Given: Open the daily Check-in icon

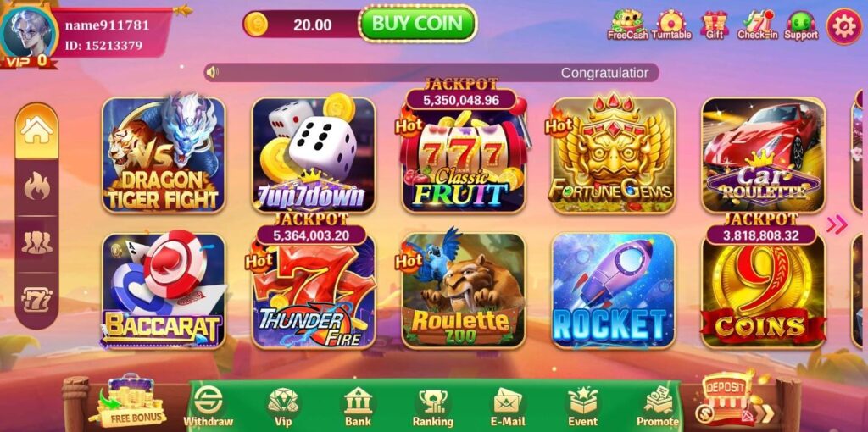Looking at the screenshot, I should pyautogui.click(x=757, y=25).
